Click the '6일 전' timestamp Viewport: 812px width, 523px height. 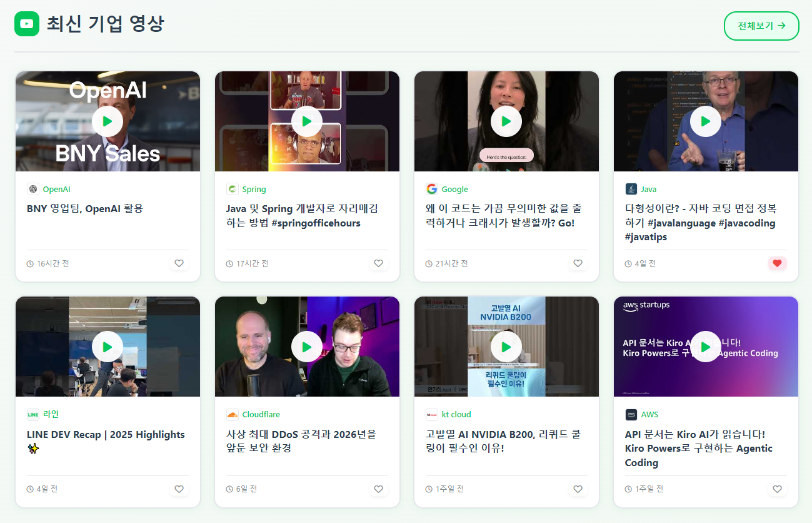pos(246,489)
